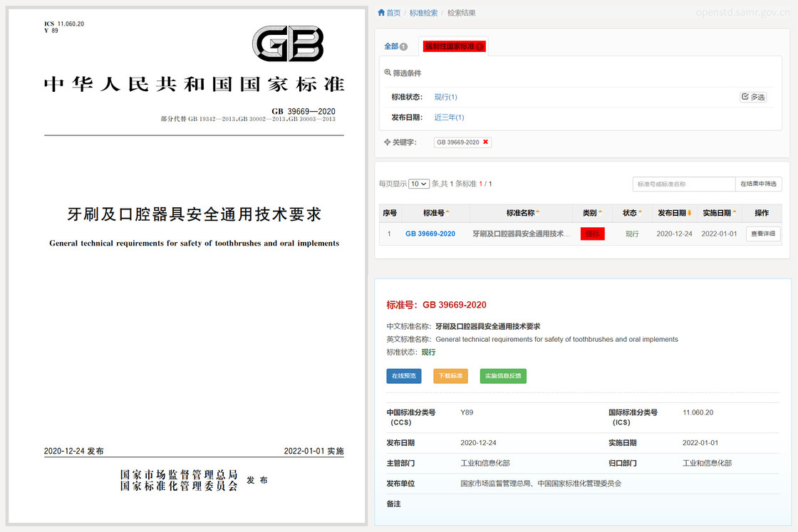Open the per-page results count dropdown
Viewport: 798px width, 532px height.
418,184
